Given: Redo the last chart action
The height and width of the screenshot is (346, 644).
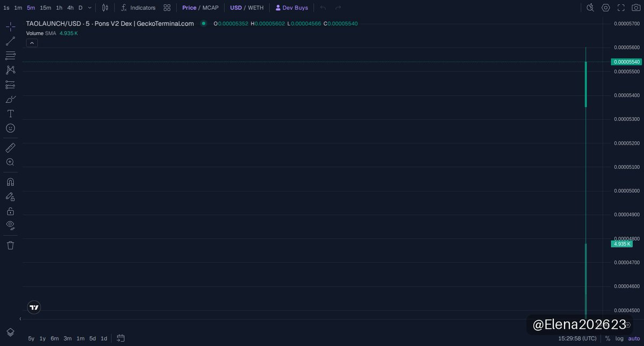Looking at the screenshot, I should 338,8.
